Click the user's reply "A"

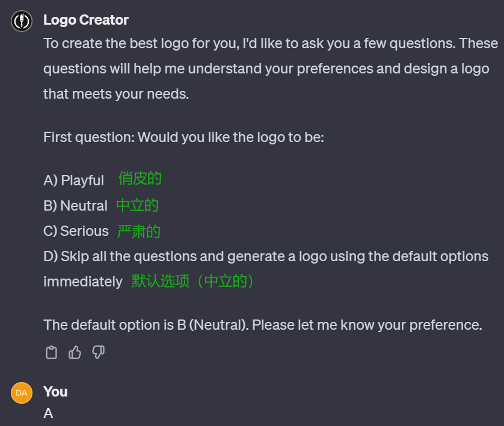[49, 413]
